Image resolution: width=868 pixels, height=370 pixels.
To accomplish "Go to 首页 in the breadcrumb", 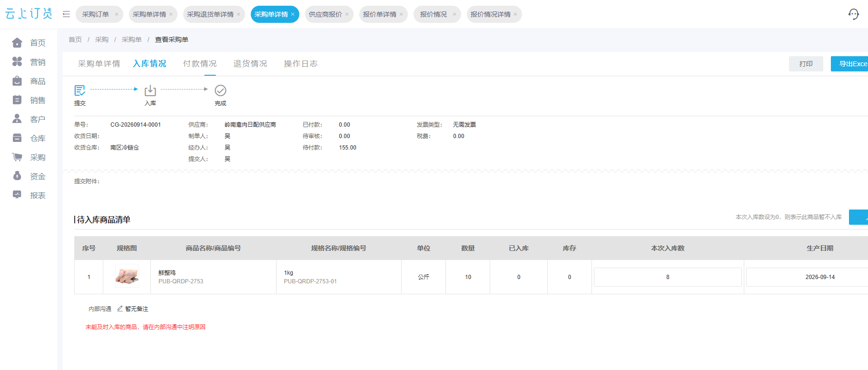I will click(x=75, y=40).
